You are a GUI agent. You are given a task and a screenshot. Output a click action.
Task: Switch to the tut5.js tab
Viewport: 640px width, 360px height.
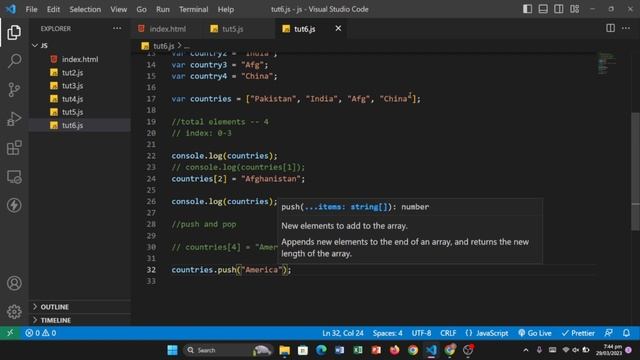point(233,29)
